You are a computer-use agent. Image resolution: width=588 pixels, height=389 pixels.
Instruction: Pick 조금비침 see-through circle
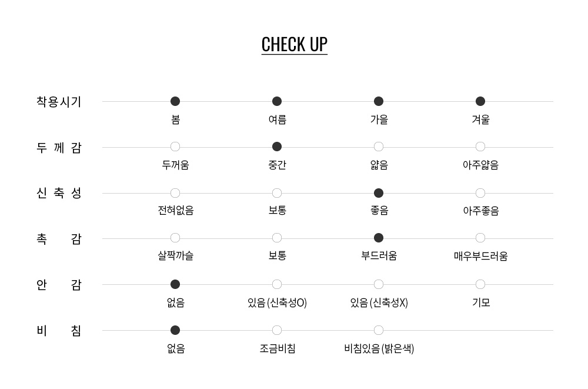point(277,330)
